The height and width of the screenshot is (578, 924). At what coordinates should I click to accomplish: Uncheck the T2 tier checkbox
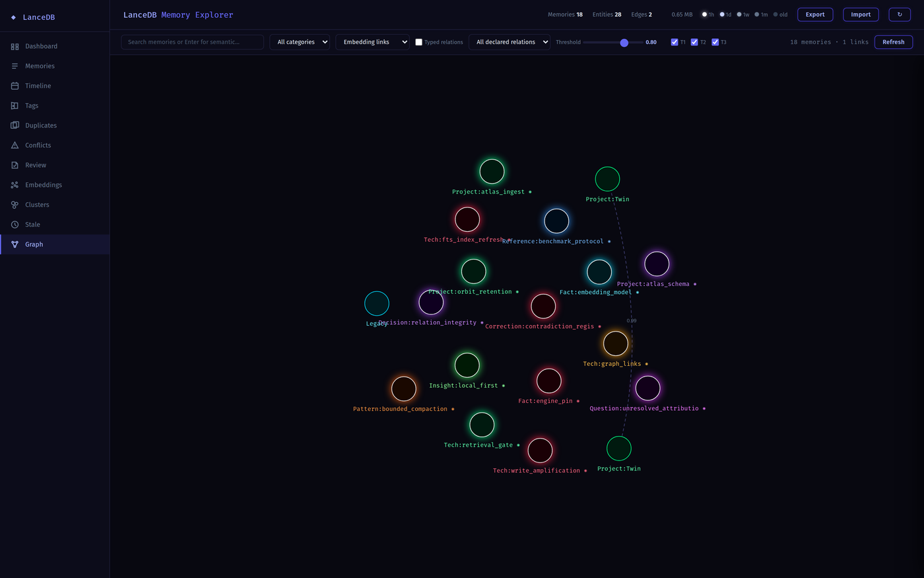[x=694, y=42]
